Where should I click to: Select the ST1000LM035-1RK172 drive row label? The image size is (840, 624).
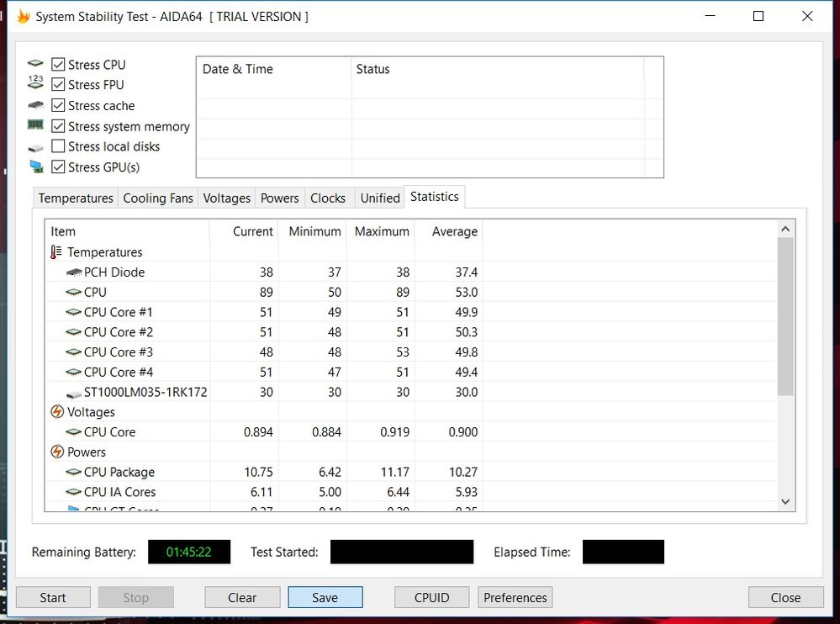coord(145,392)
